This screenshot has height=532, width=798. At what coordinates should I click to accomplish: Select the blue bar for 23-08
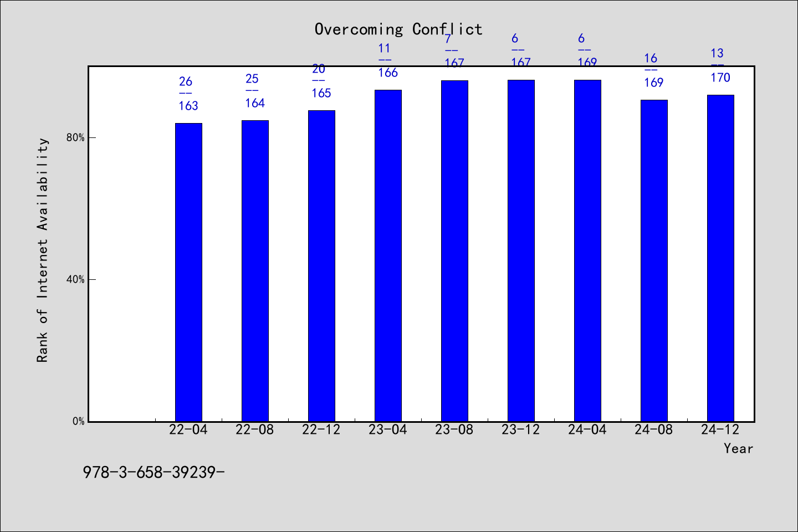click(x=454, y=251)
